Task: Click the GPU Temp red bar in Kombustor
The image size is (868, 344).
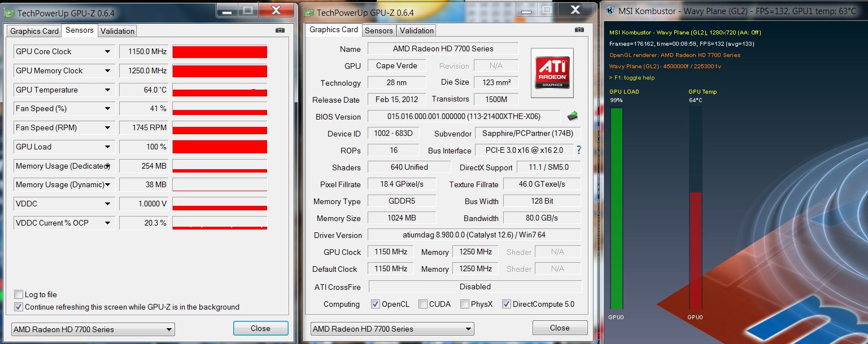Action: pyautogui.click(x=696, y=251)
